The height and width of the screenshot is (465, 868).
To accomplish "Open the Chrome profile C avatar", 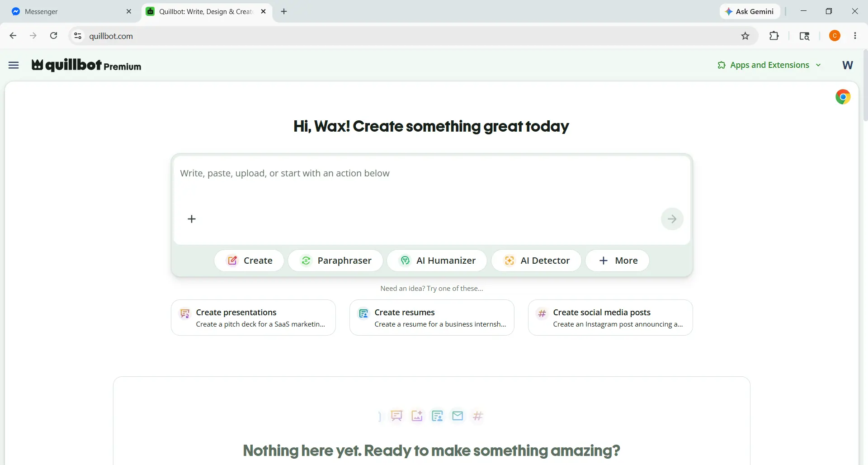I will click(835, 36).
